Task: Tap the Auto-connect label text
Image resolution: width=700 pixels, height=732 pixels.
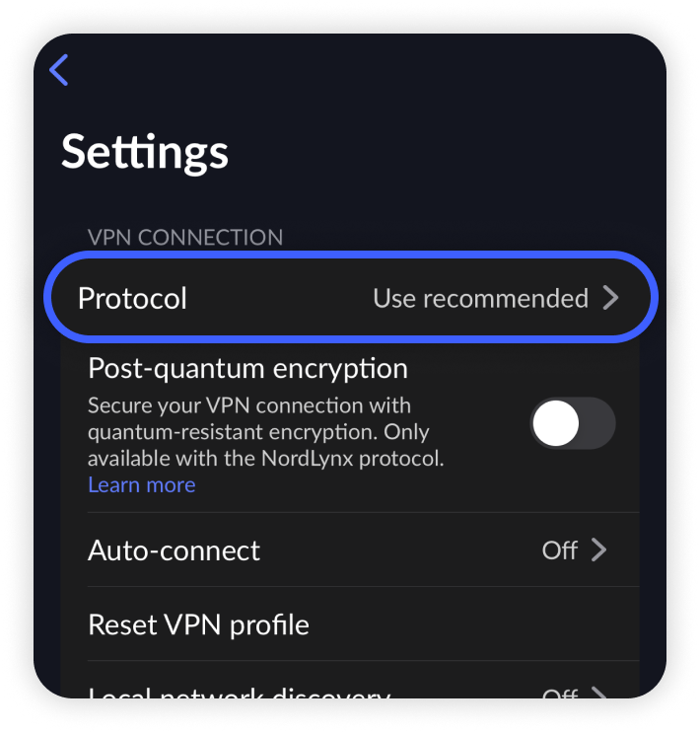Action: pyautogui.click(x=174, y=550)
